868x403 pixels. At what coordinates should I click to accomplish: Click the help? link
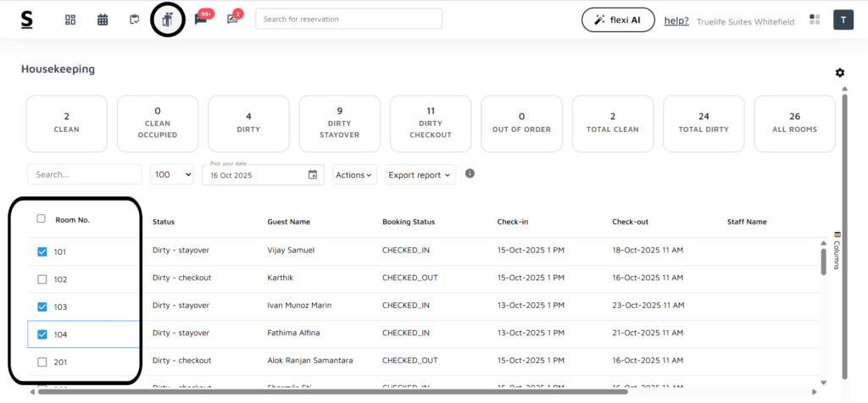(676, 21)
